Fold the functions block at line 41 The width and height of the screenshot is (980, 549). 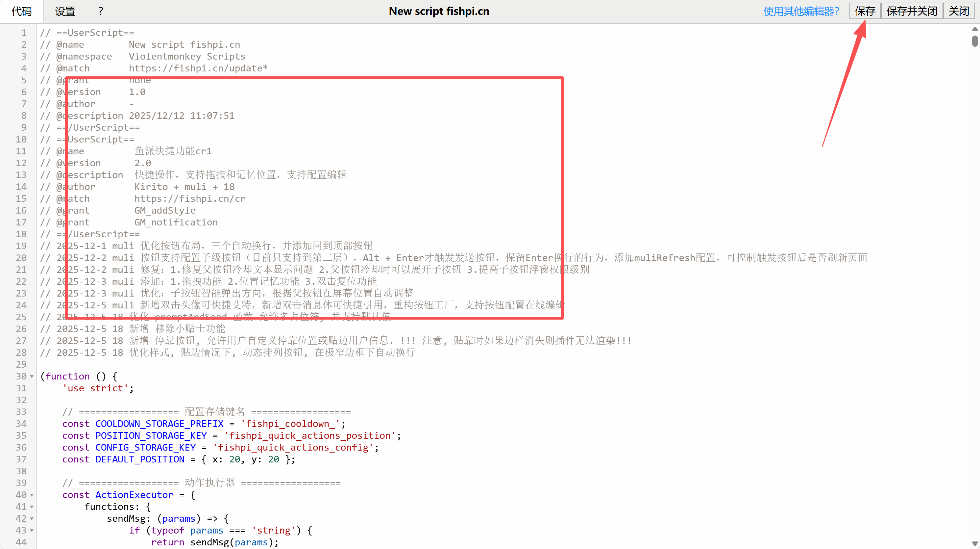click(x=32, y=507)
